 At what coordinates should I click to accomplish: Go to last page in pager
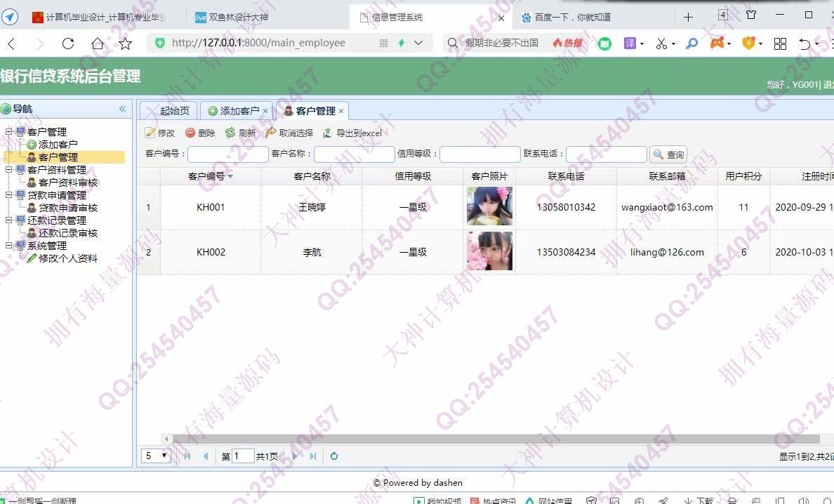click(x=313, y=456)
